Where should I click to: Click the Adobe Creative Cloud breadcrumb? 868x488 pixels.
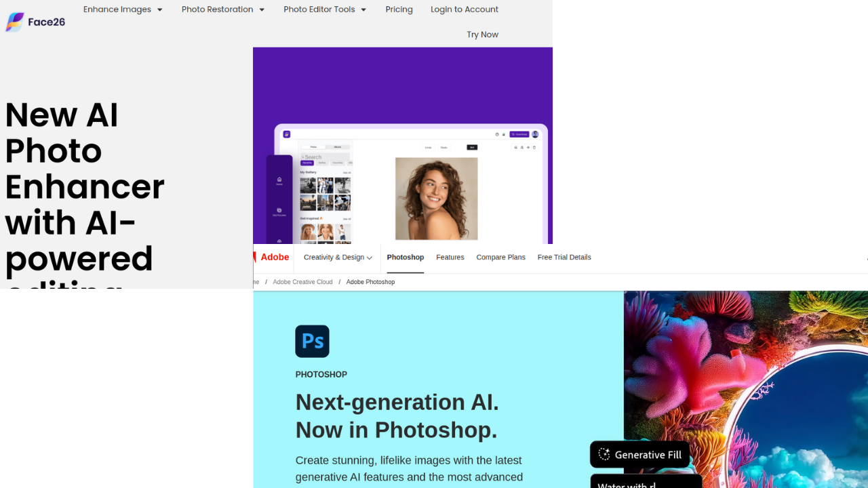click(302, 282)
